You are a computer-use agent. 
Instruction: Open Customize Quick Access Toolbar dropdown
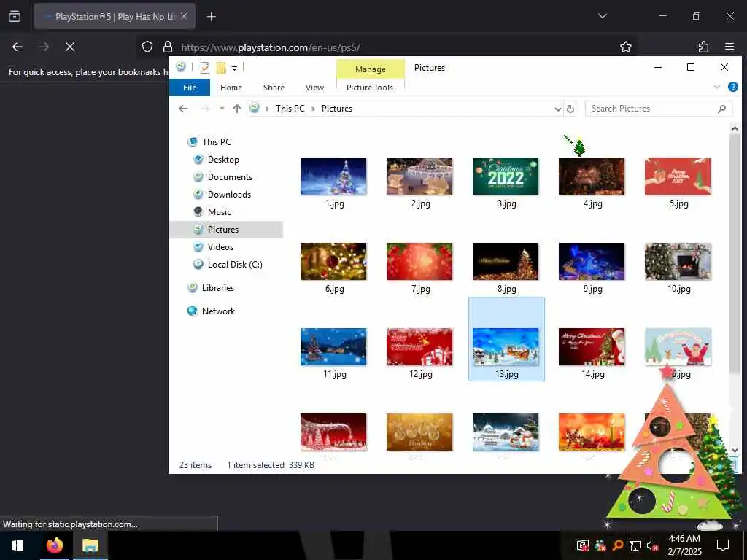pos(234,69)
